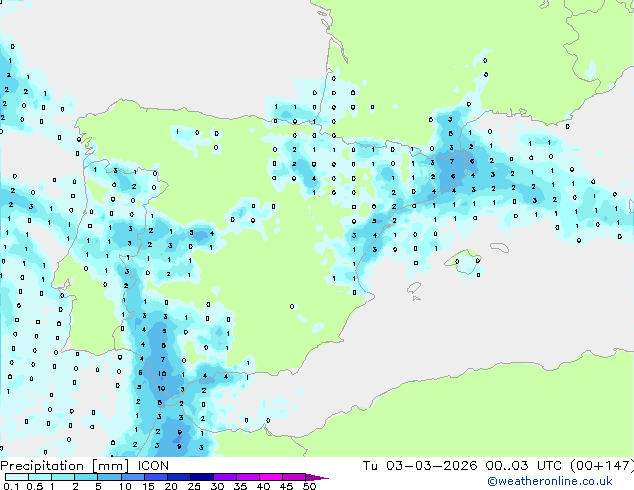Pick the 10–15 mm legend color swatch
This screenshot has height=490, width=634.
132,477
